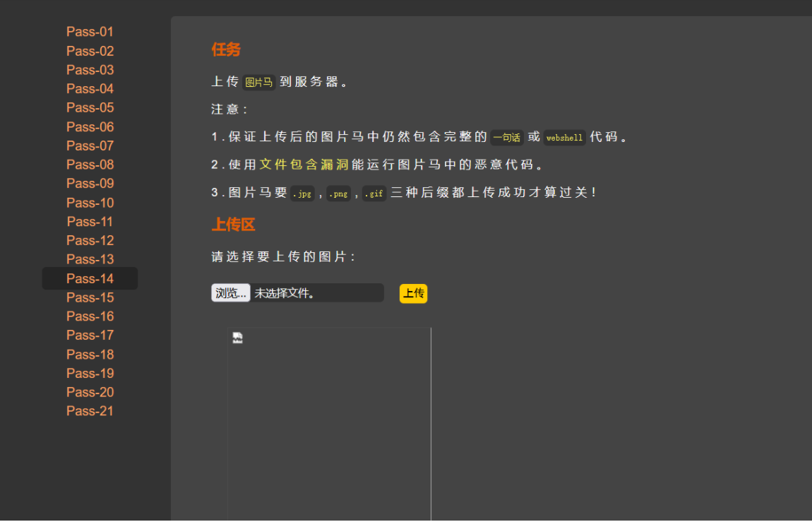Image resolution: width=812 pixels, height=522 pixels.
Task: Click the webshell code tag in note 1
Action: 564,136
